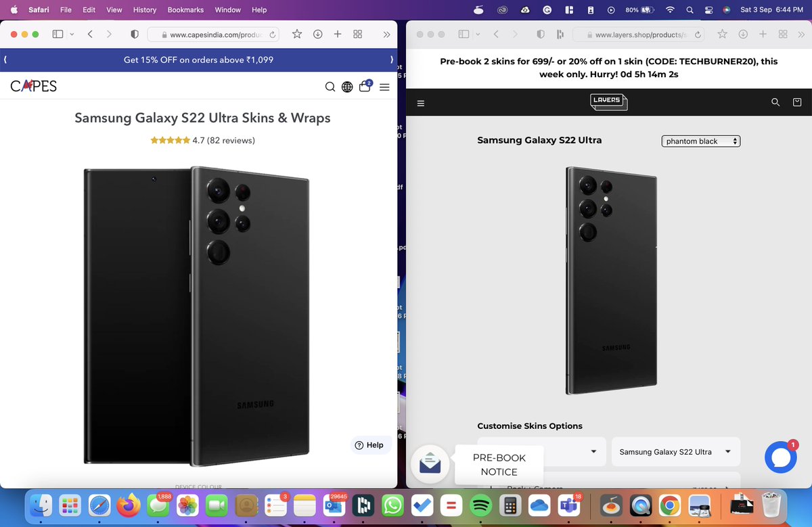The height and width of the screenshot is (527, 812).
Task: Click the Layers S22 Ultra product image
Action: (611, 280)
